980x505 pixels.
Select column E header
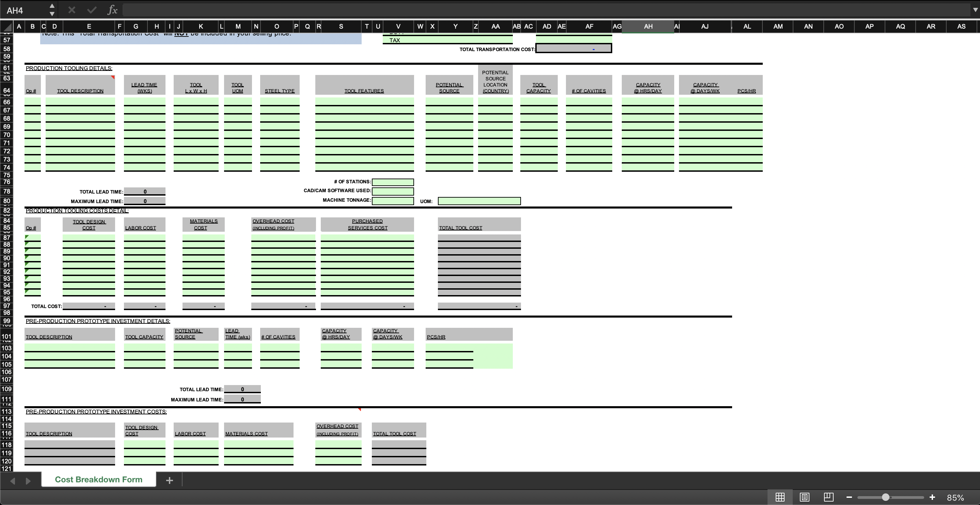pos(89,26)
